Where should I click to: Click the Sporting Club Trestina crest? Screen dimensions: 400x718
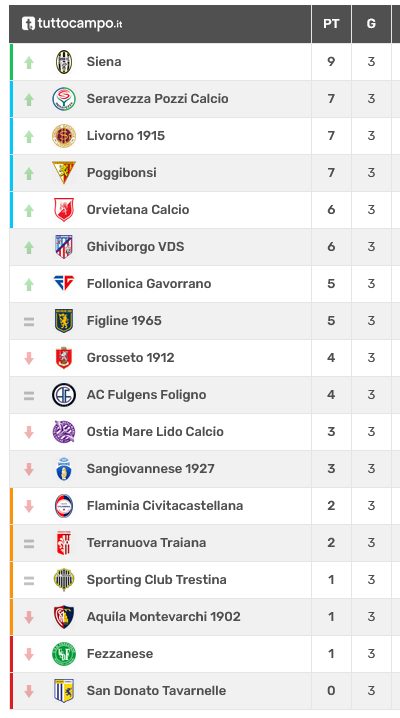[64, 580]
